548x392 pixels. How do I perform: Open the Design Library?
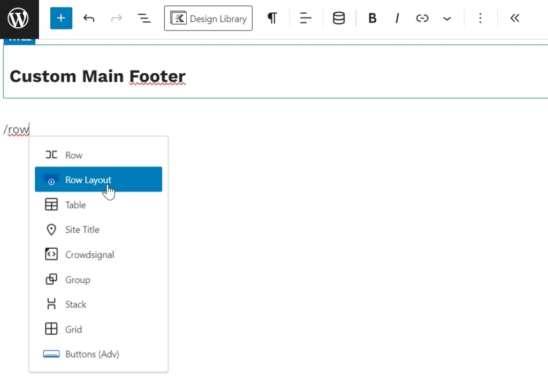pyautogui.click(x=208, y=19)
